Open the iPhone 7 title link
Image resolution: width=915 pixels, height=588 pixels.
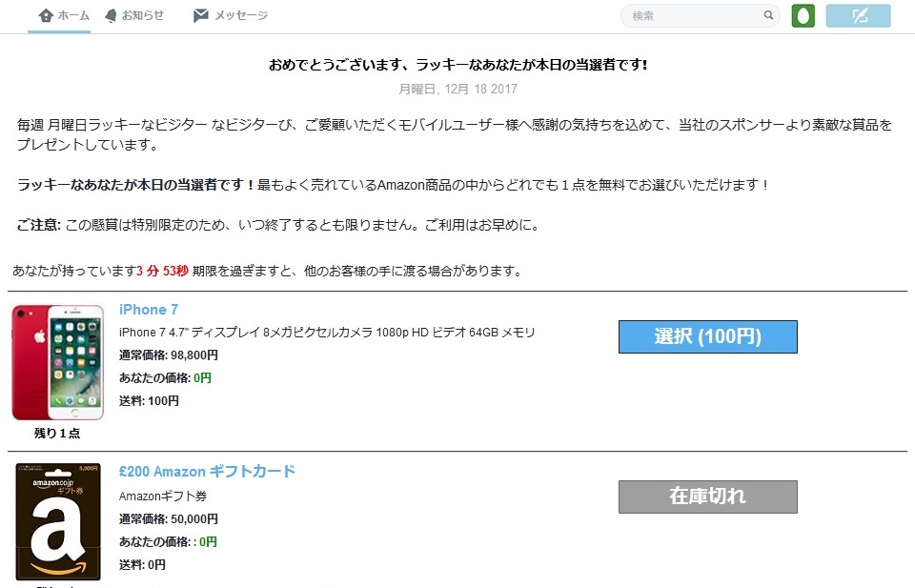pyautogui.click(x=149, y=310)
